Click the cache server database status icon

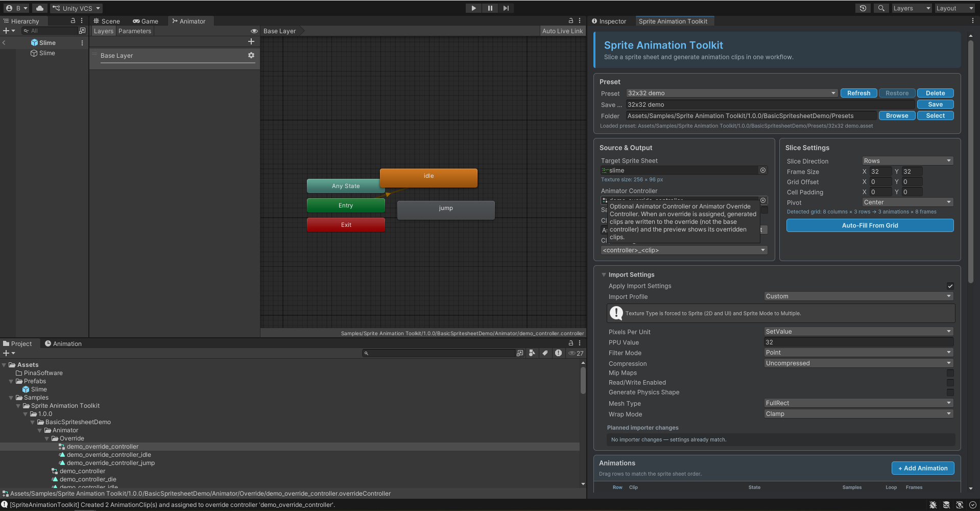click(946, 505)
